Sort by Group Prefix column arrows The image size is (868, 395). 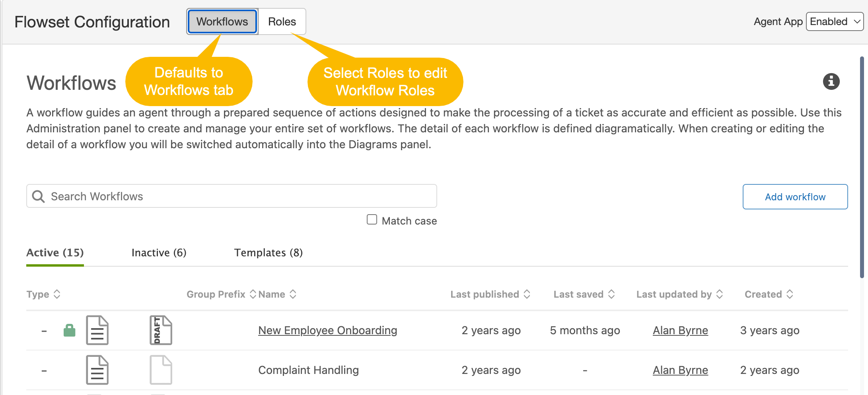[253, 294]
